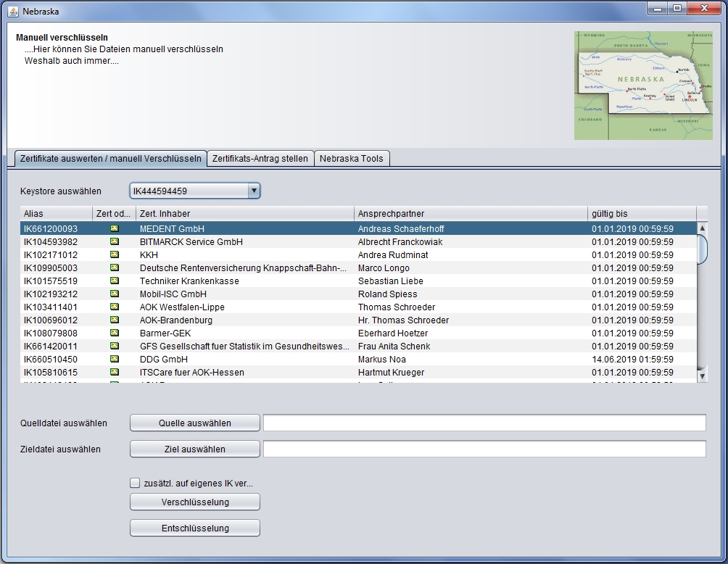
Task: Click certificate icon in AOK Westfalen-Lippe row
Action: coord(115,307)
